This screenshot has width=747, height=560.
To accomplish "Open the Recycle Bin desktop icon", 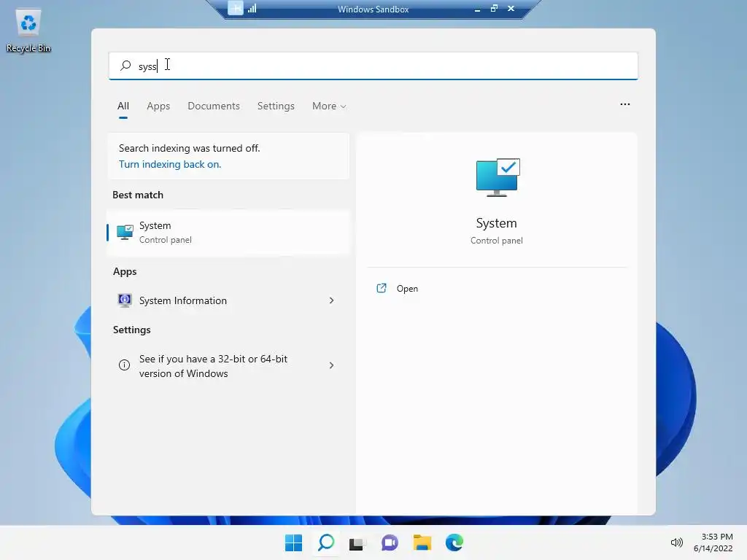I will 28,31.
